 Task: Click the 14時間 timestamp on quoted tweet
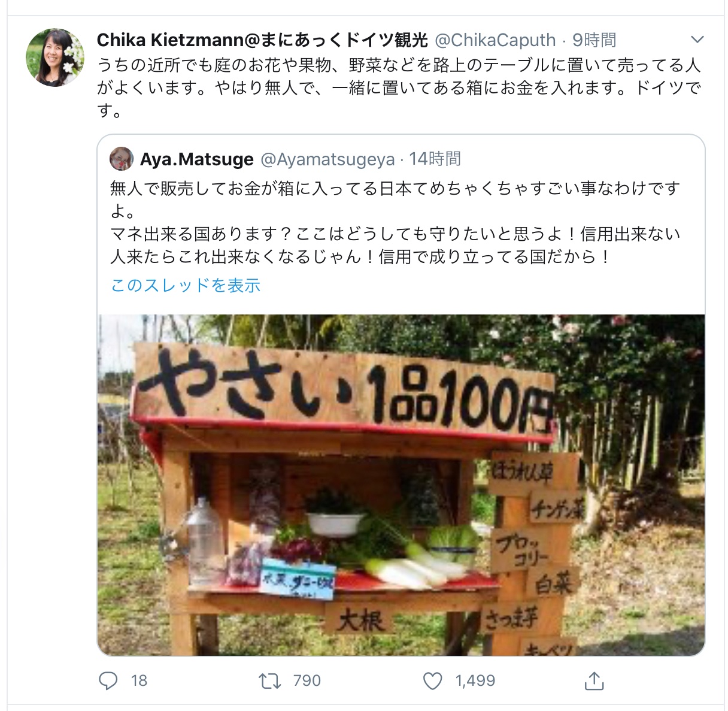click(435, 159)
